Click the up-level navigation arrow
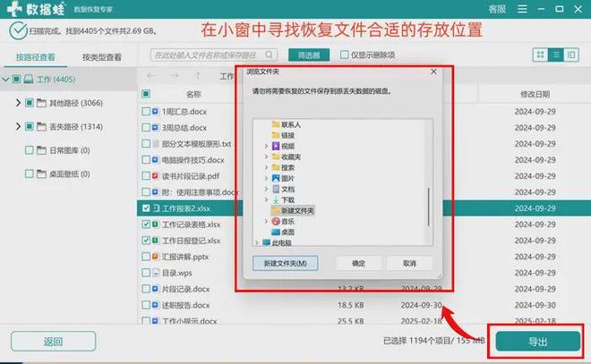591x364 pixels. click(x=198, y=76)
